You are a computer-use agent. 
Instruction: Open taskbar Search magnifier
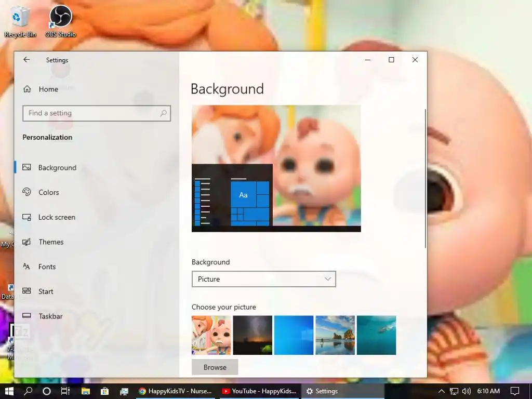point(28,391)
